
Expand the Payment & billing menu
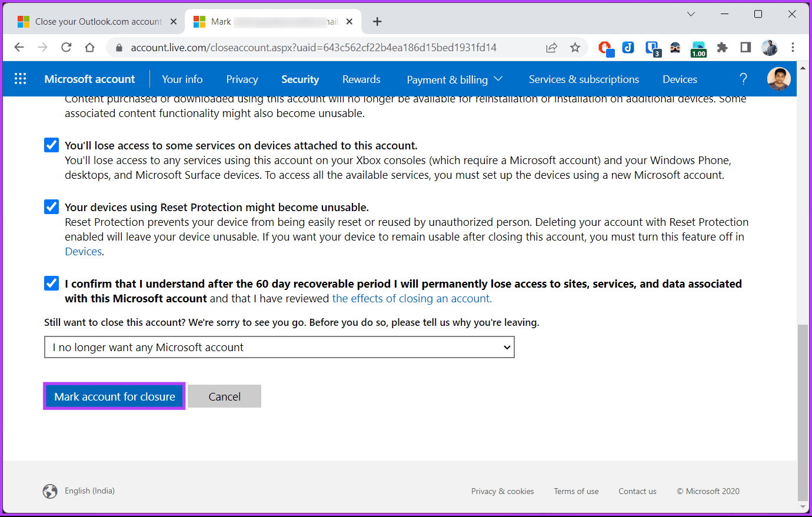point(455,79)
